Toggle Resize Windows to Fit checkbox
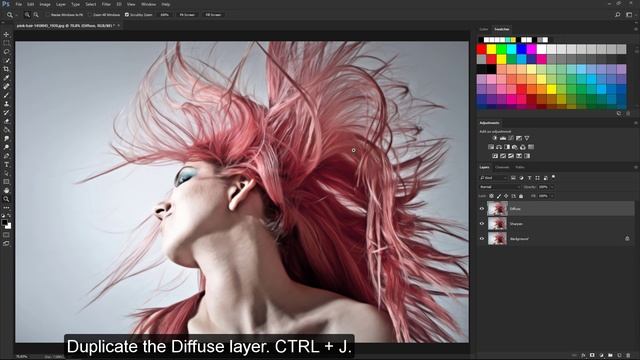This screenshot has height=360, width=640. [48, 15]
